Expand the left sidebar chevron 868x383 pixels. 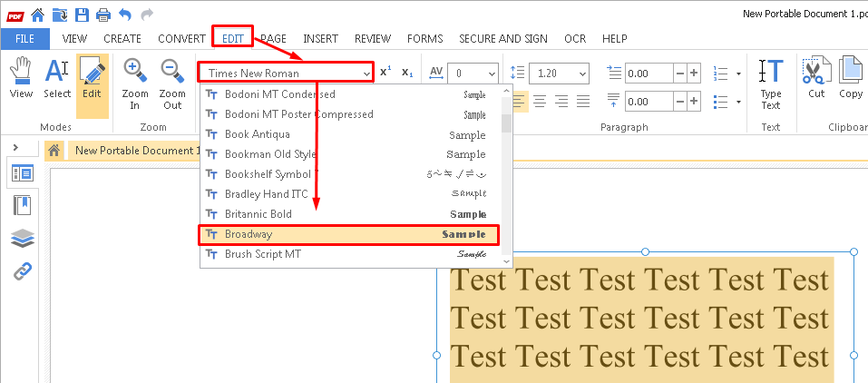tap(15, 147)
